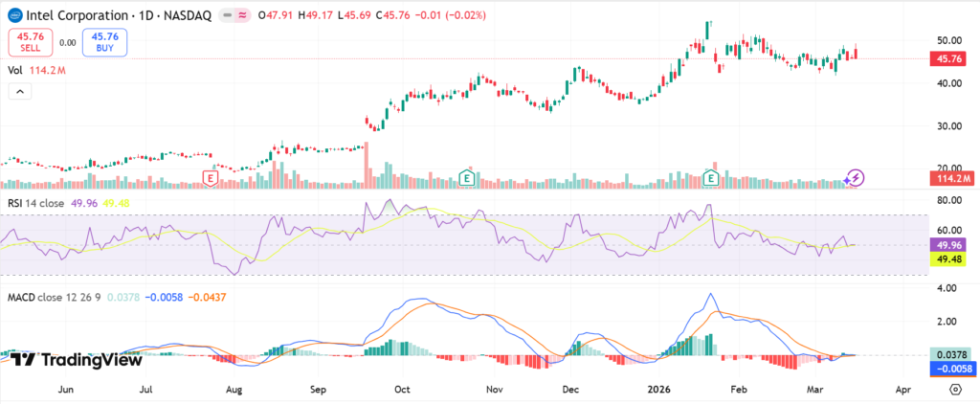Collapse the indicator legend with the chevron button
Image resolution: width=980 pixels, height=404 pixels.
click(20, 91)
